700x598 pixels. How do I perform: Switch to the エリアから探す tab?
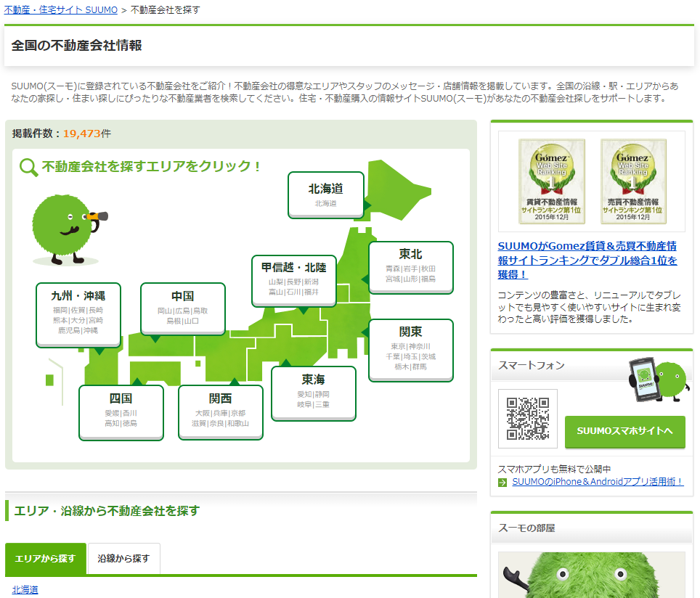46,559
